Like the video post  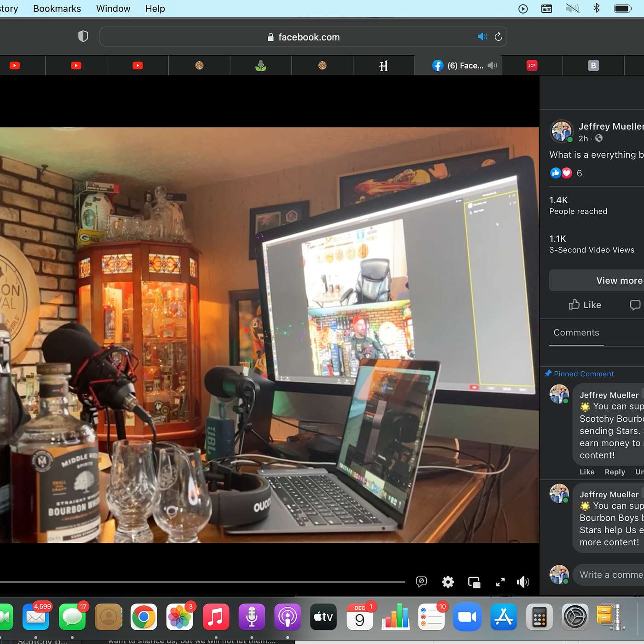(x=585, y=305)
